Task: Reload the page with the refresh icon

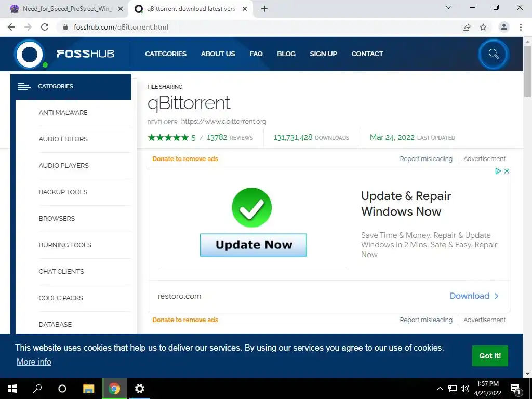Action: coord(45,27)
